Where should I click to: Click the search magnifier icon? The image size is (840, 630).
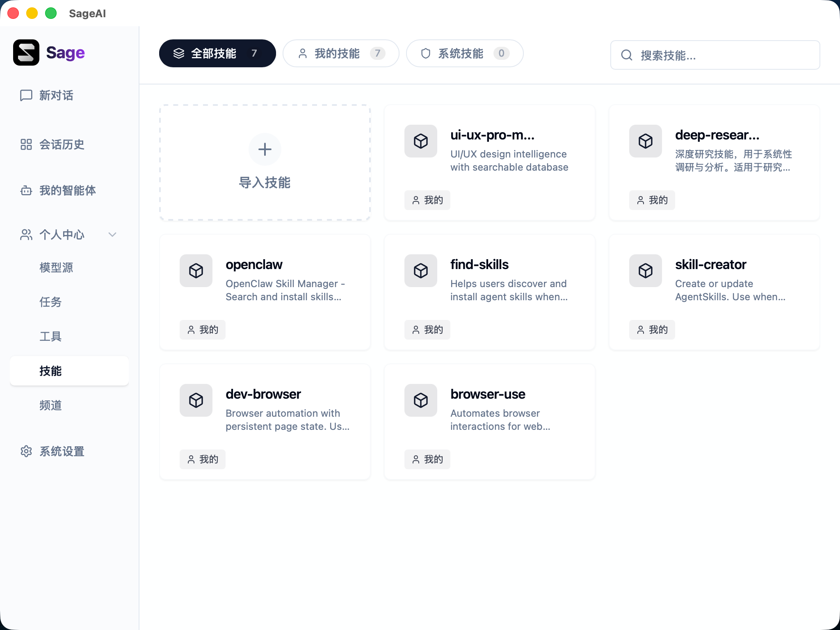(x=627, y=55)
